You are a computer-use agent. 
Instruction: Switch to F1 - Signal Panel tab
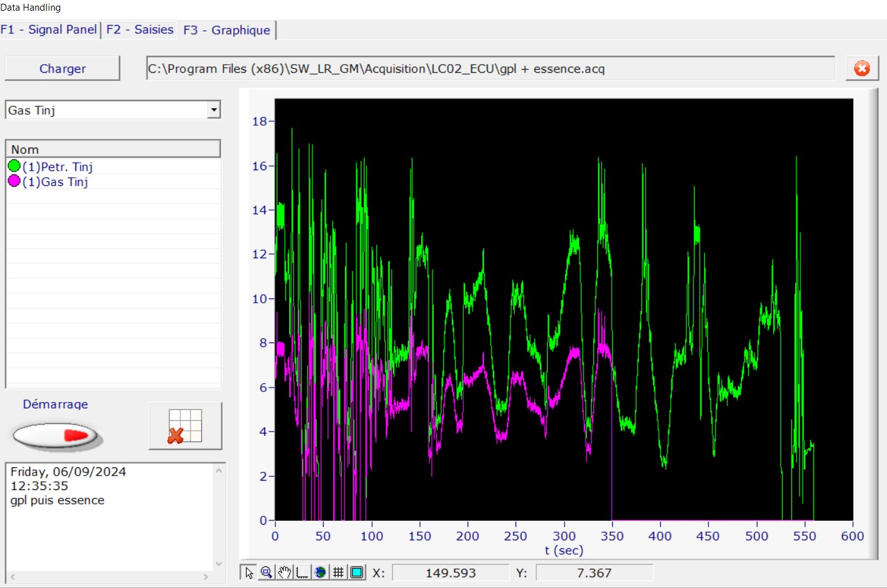[x=49, y=30]
